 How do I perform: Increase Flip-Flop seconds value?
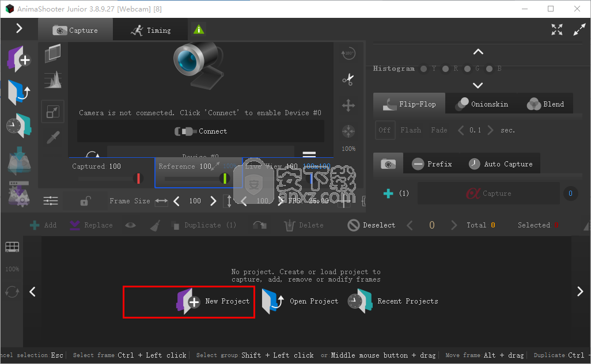pyautogui.click(x=490, y=130)
